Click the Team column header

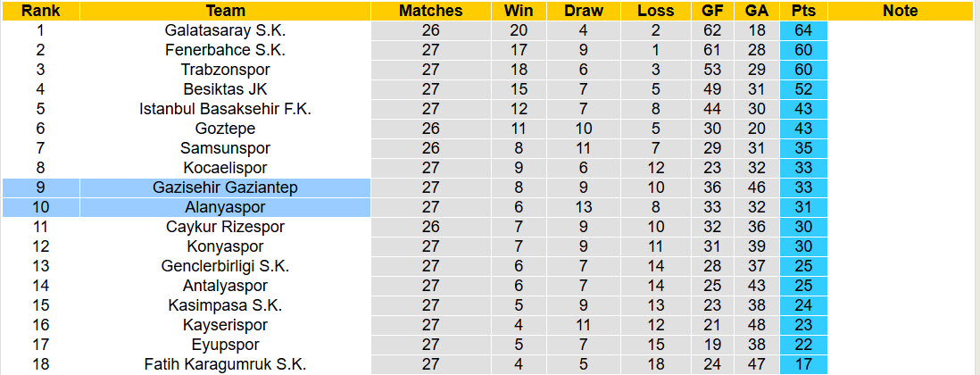225,11
